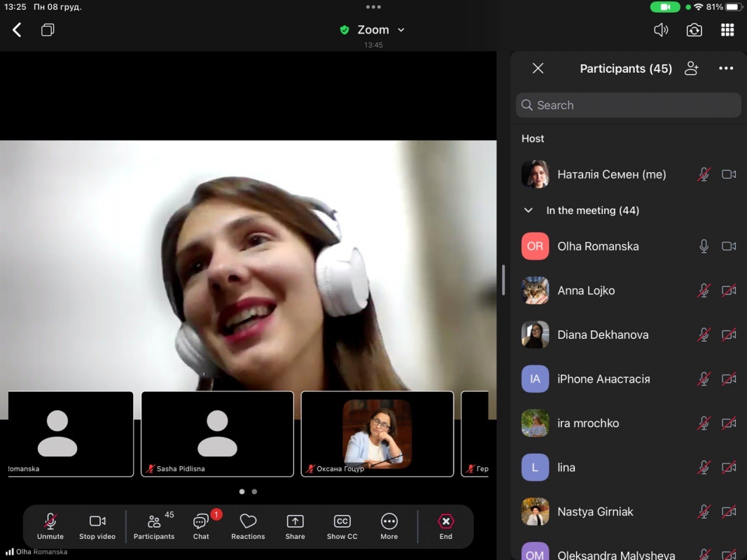Click the participants Search field
The image size is (747, 560).
click(628, 105)
